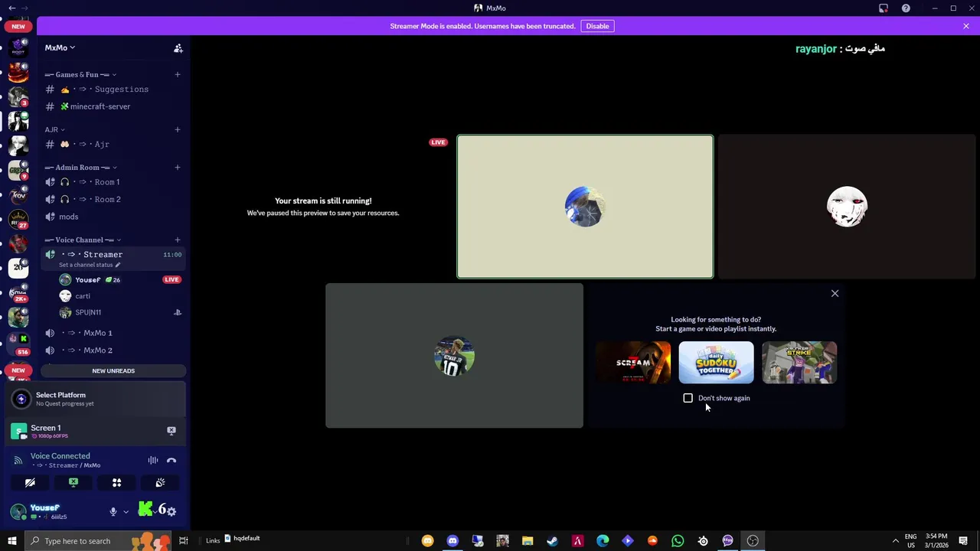Open the Ajr text channel

(113, 144)
